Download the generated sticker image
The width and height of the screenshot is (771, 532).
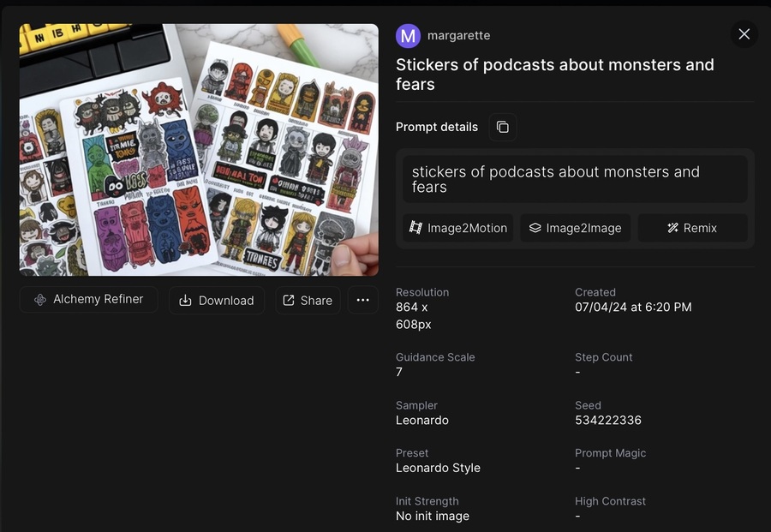point(217,301)
